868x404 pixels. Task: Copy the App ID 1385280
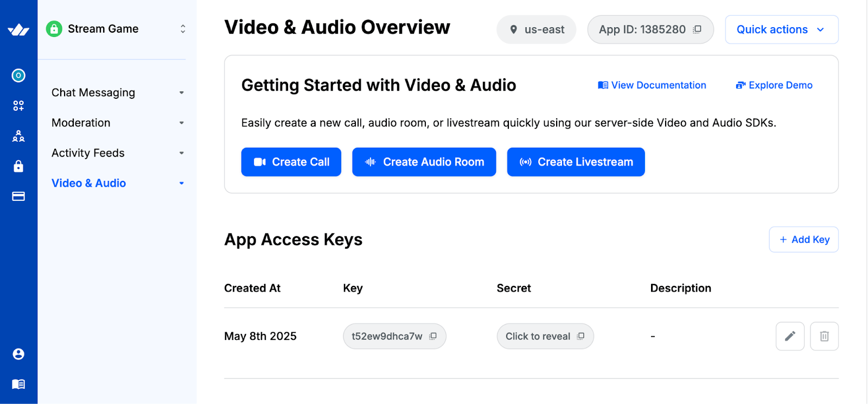tap(697, 29)
